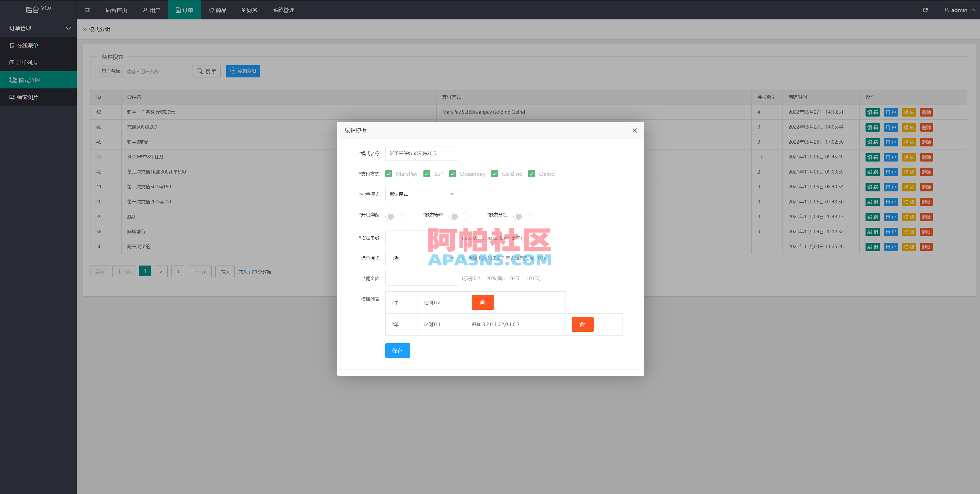Open 订单列表 in the sidebar
Screen dimensions: 980x494
click(x=28, y=62)
